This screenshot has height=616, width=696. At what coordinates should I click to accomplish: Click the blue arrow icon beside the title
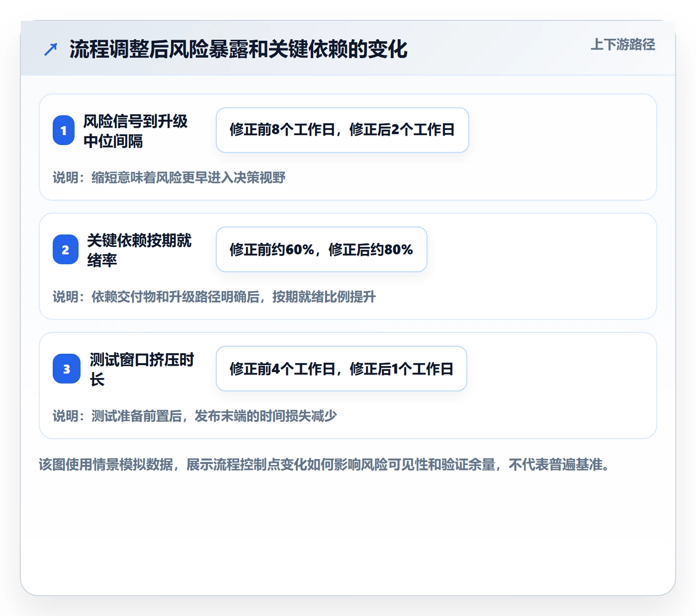pos(51,49)
